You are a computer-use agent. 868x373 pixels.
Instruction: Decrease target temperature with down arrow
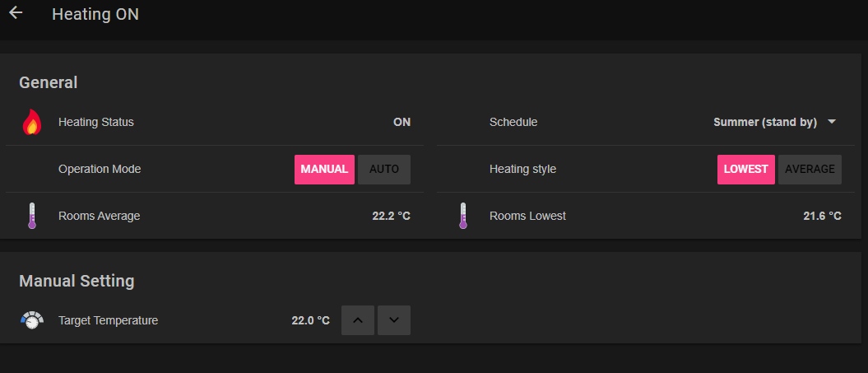[x=394, y=320]
